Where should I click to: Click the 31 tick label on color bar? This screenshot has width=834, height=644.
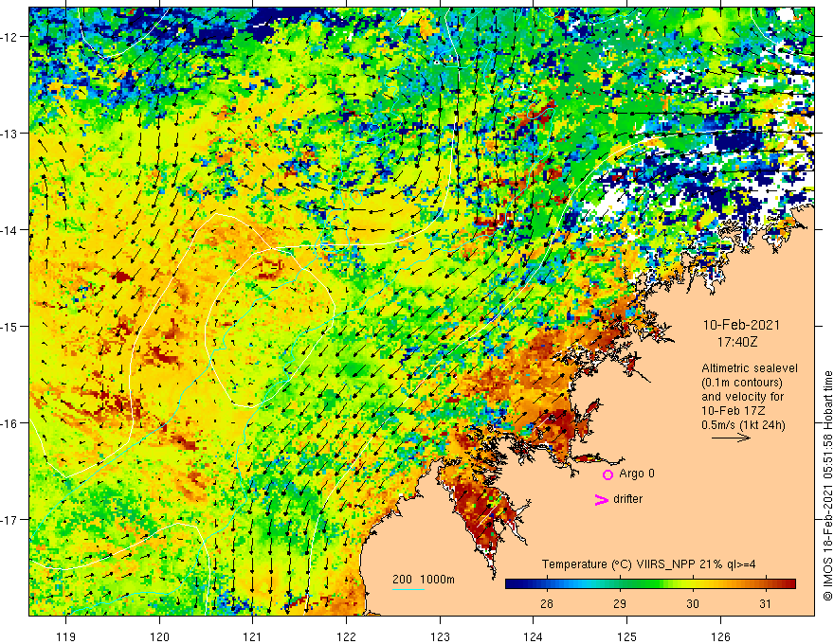pos(765,604)
